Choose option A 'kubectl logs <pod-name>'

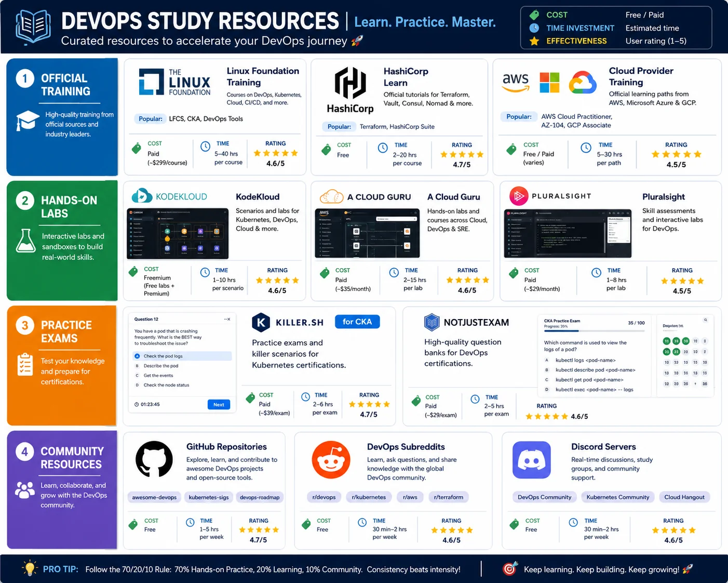pyautogui.click(x=580, y=360)
